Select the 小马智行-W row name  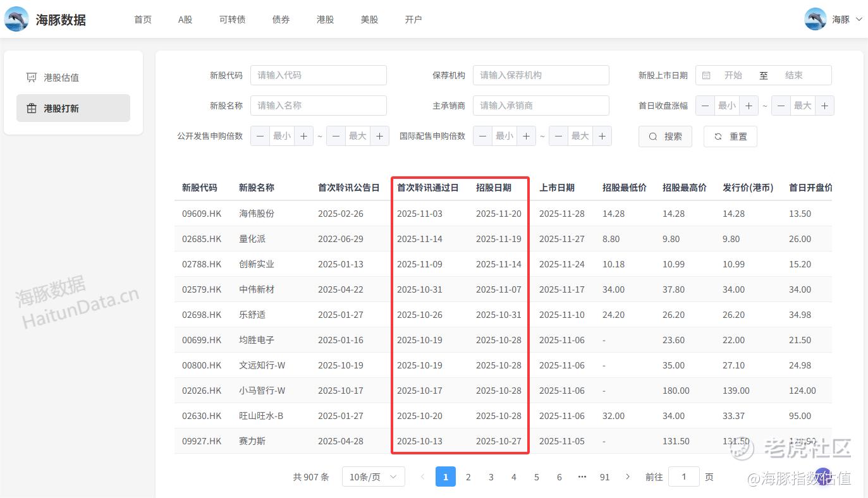(262, 391)
